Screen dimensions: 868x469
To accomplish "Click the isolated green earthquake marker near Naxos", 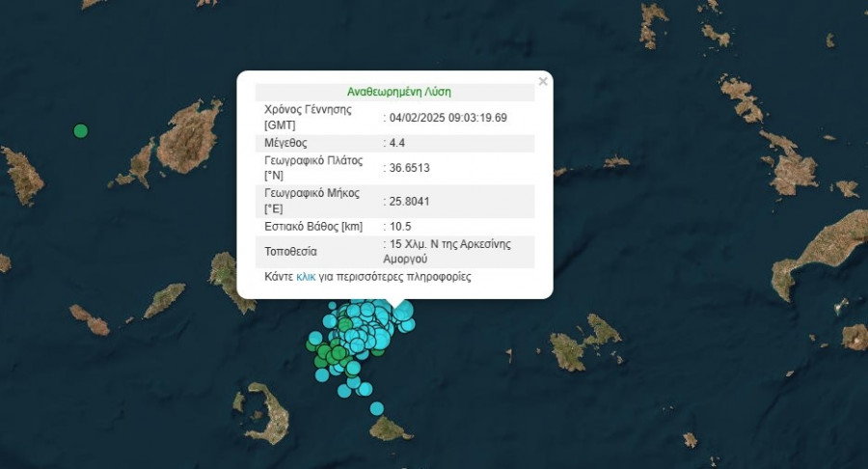I will click(81, 130).
